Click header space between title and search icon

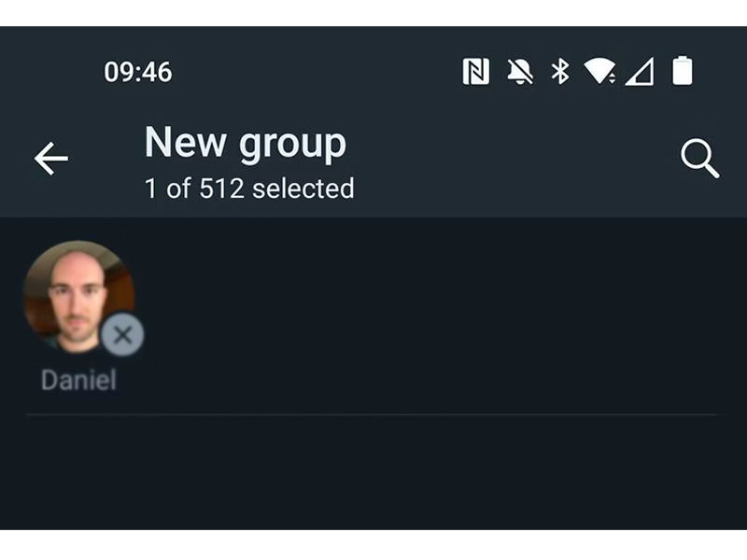pos(514,160)
